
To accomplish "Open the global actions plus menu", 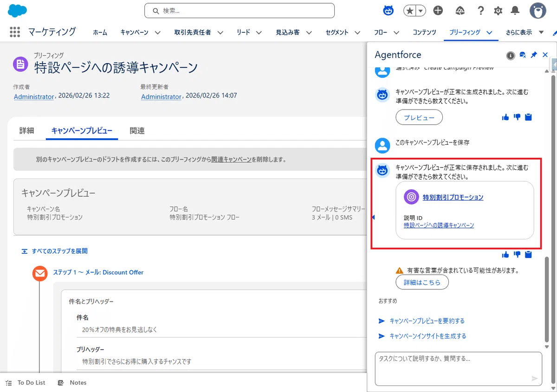I will pyautogui.click(x=438, y=11).
